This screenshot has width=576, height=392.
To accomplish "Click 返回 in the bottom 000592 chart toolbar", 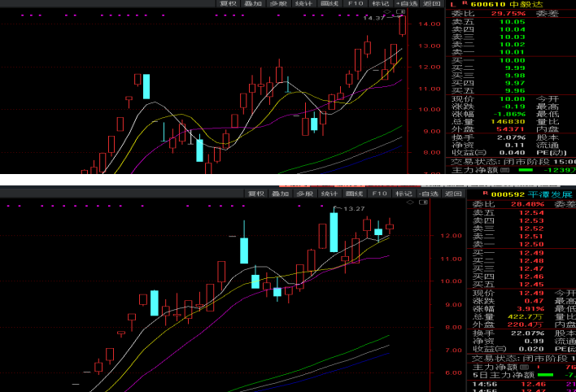I will [x=453, y=194].
